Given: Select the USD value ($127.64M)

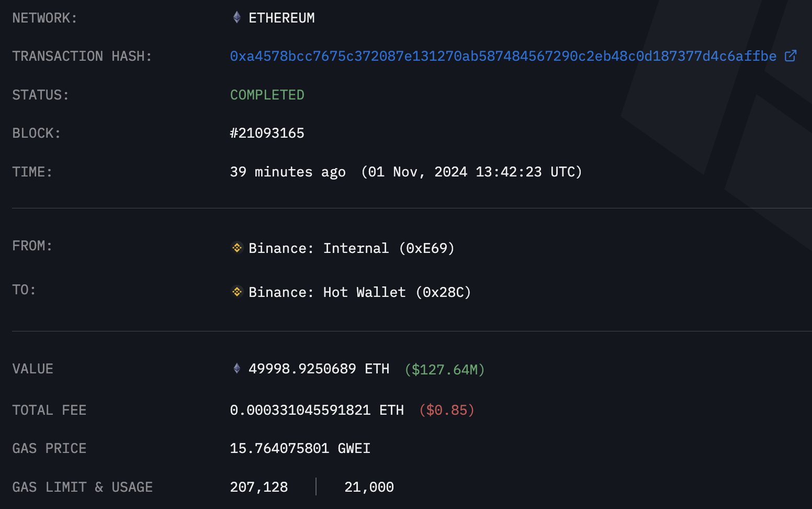Looking at the screenshot, I should pos(444,370).
